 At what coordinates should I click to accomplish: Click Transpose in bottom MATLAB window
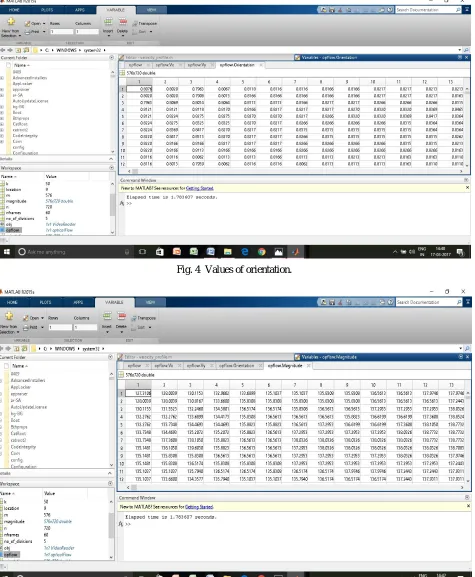[143, 318]
